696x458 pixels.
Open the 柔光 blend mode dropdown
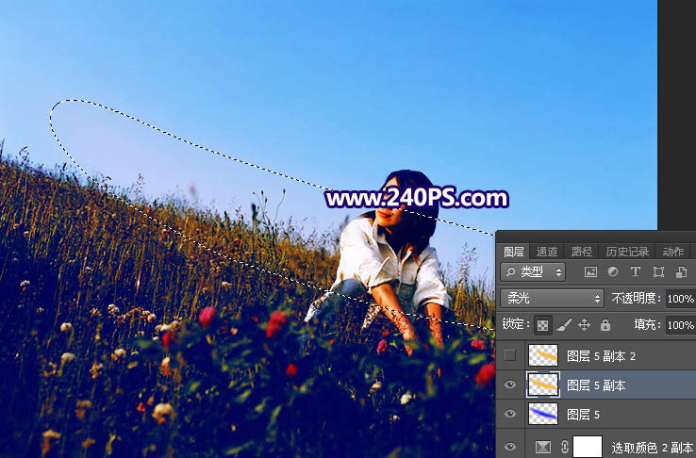click(552, 298)
